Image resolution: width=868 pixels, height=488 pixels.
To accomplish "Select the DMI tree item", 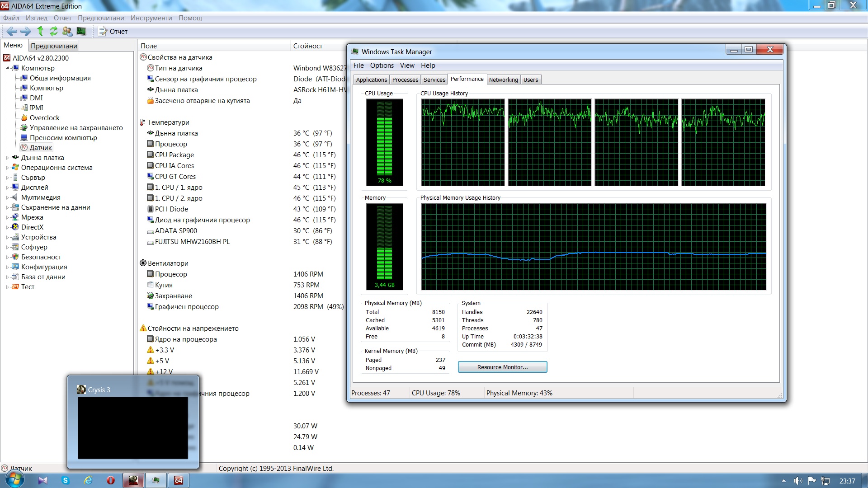I will click(36, 98).
